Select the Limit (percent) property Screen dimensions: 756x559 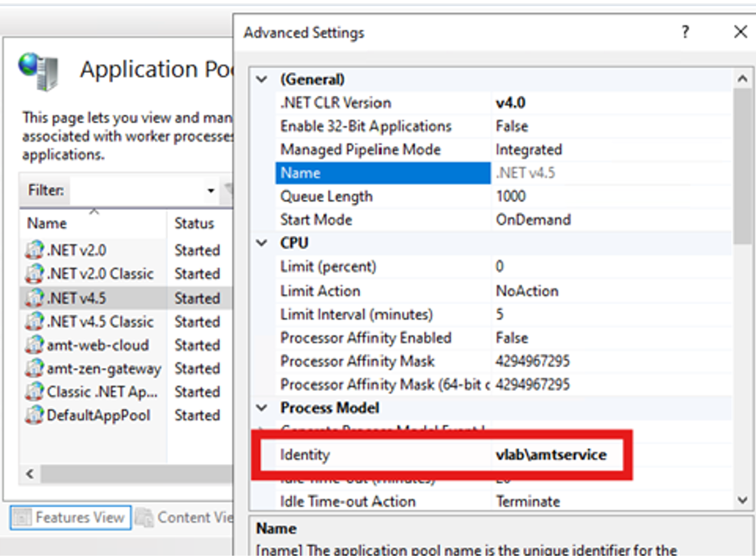point(328,266)
